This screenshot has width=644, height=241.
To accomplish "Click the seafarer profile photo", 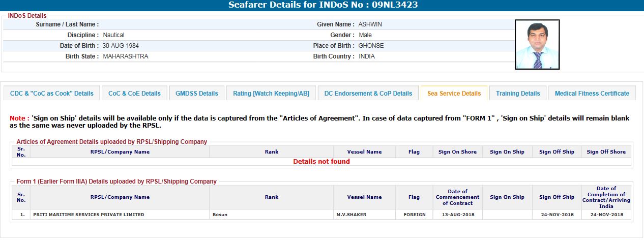I will pyautogui.click(x=537, y=45).
